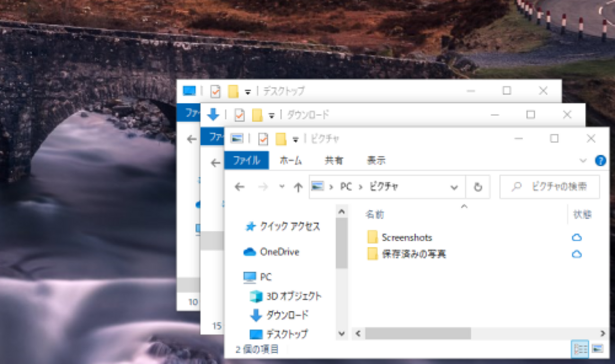Open the address bar history dropdown

454,187
